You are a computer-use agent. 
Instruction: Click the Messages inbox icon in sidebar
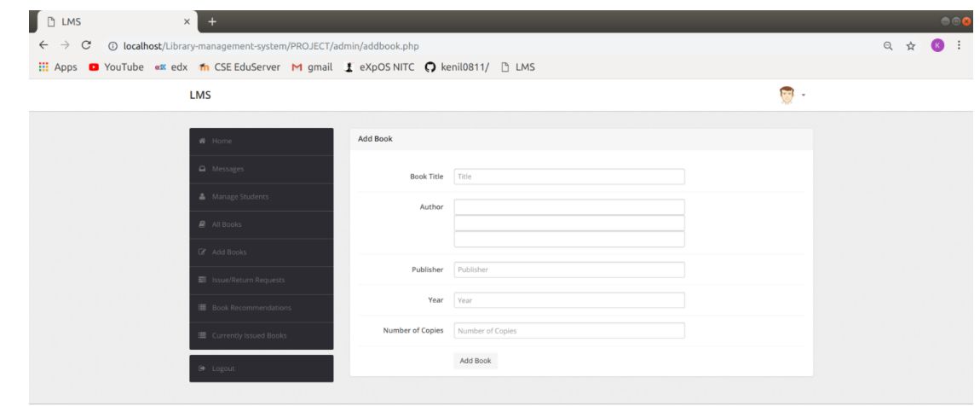[203, 169]
